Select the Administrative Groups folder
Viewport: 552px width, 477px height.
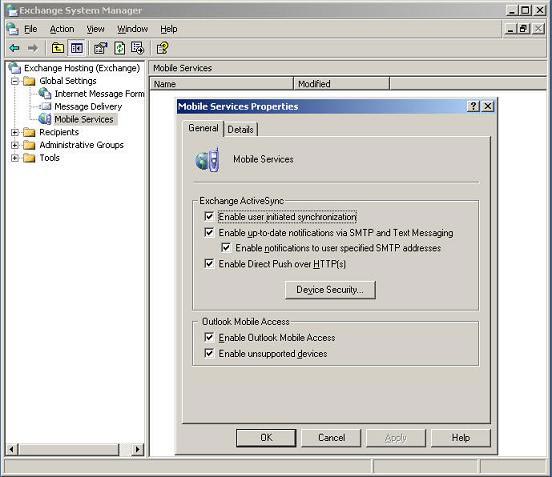tap(81, 145)
